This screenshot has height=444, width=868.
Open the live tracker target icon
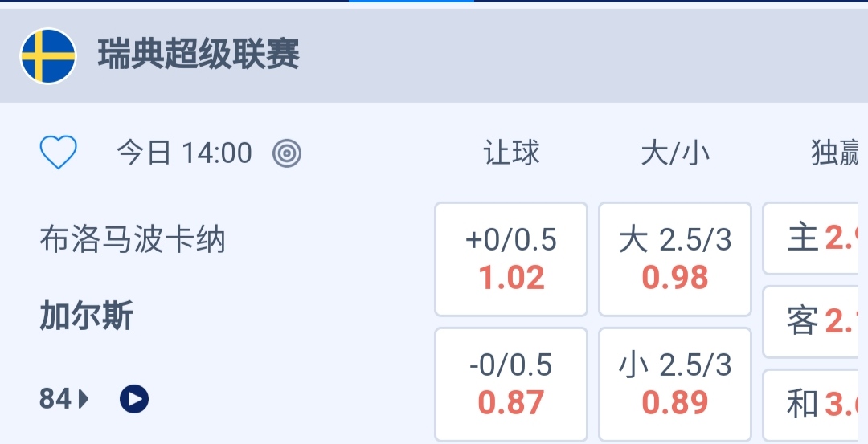287,153
